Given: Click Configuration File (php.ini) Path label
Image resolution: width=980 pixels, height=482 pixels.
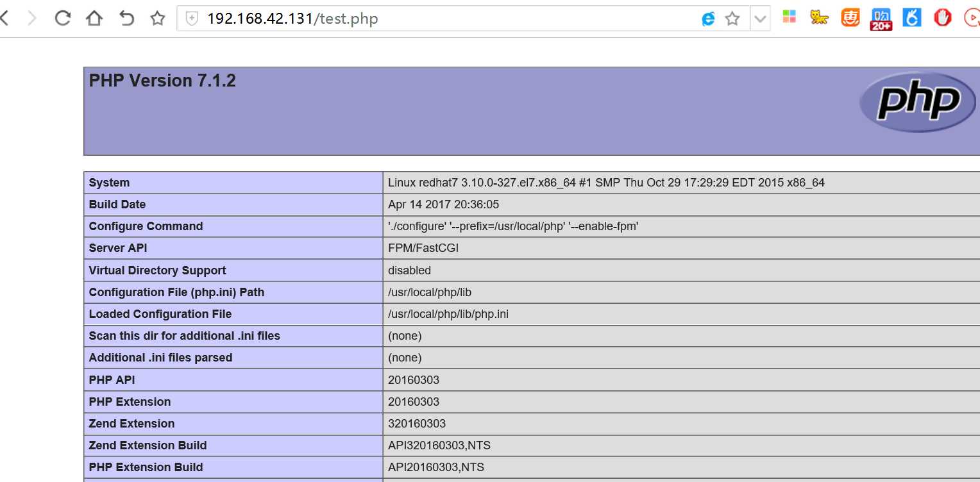Looking at the screenshot, I should coord(176,292).
